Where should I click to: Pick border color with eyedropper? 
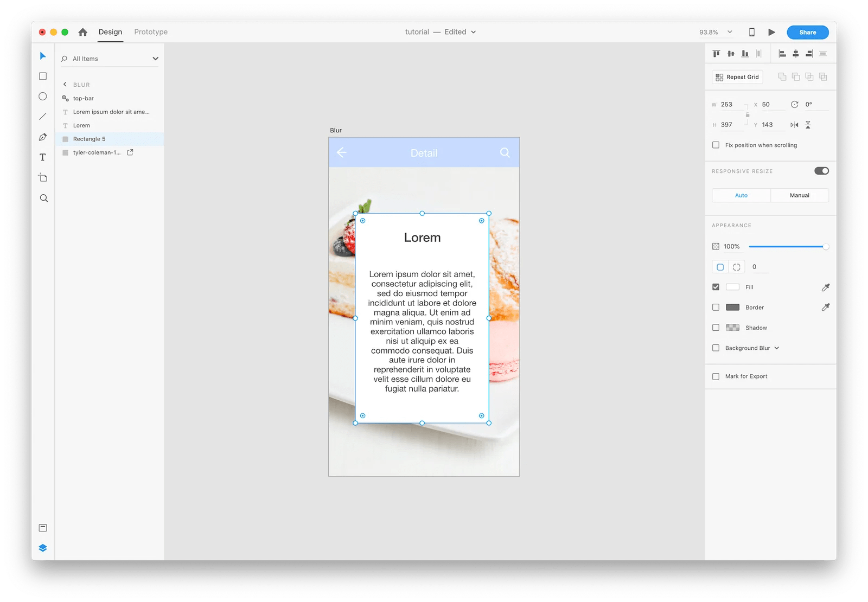826,308
